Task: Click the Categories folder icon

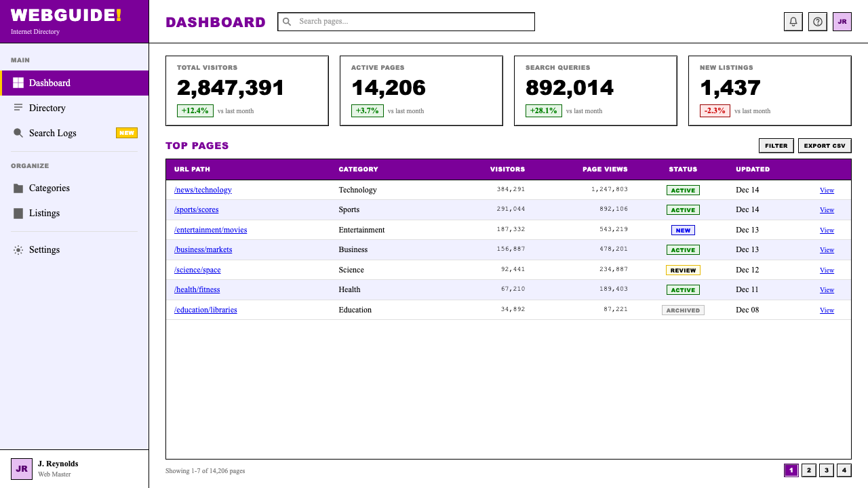Action: click(x=18, y=188)
